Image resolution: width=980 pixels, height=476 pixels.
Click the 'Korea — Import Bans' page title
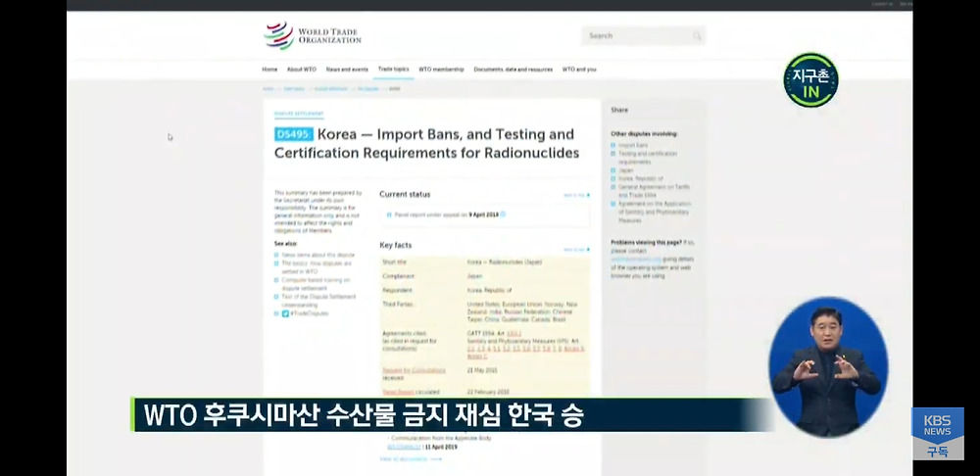coord(426,143)
